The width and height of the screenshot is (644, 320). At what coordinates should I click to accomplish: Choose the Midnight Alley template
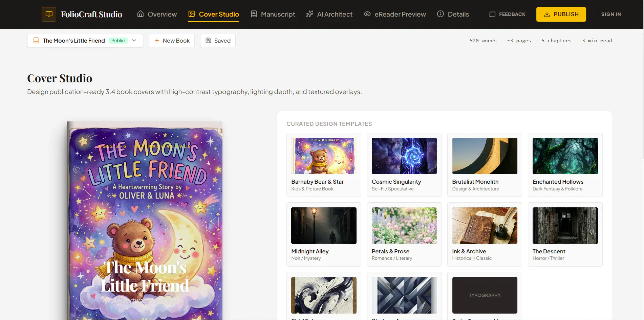point(324,234)
